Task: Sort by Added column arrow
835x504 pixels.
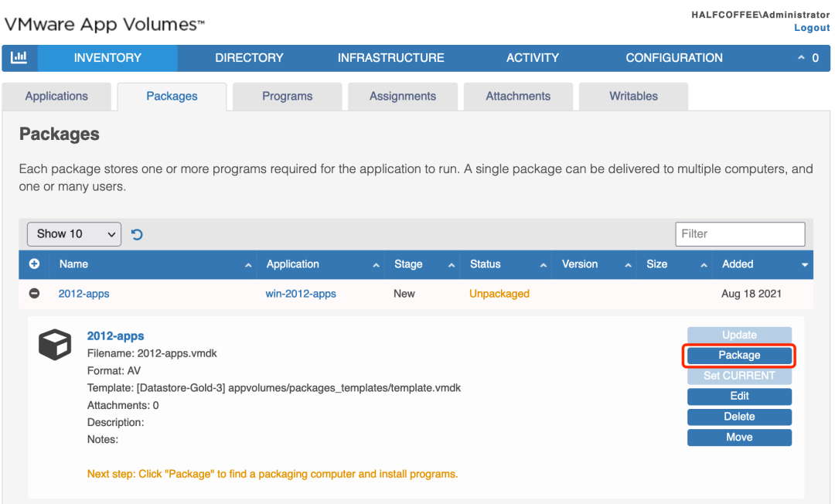Action: (x=805, y=265)
